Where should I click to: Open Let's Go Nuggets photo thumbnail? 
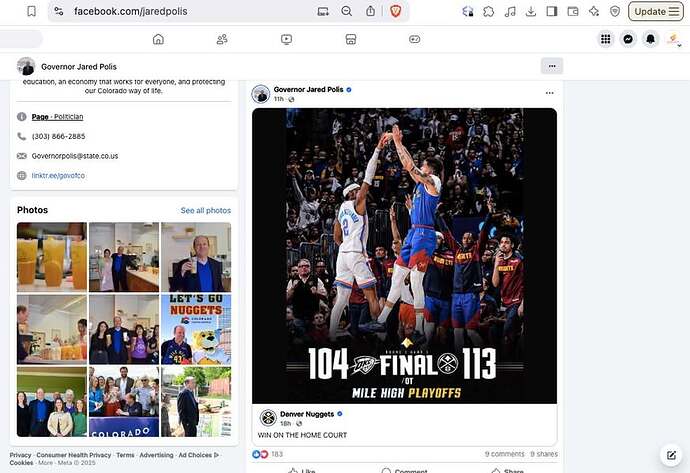(x=196, y=329)
